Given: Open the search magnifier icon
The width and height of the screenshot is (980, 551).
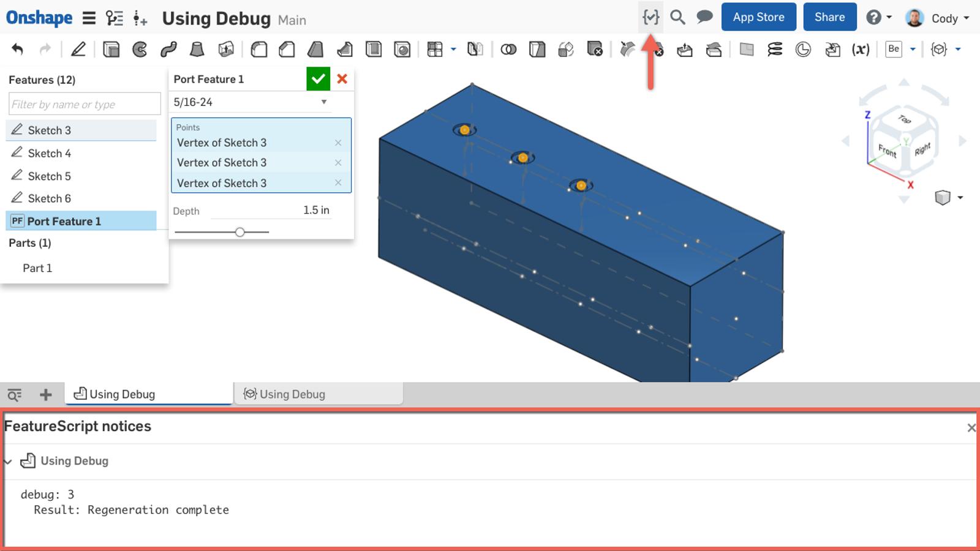Looking at the screenshot, I should 677,17.
